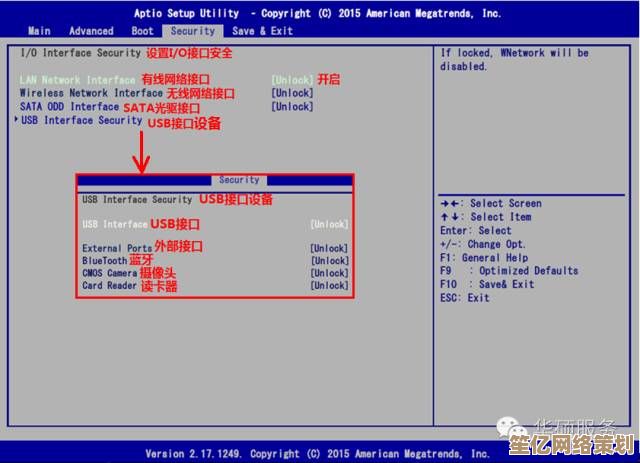640x463 pixels.
Task: Click the Security popup title bar
Action: point(239,180)
